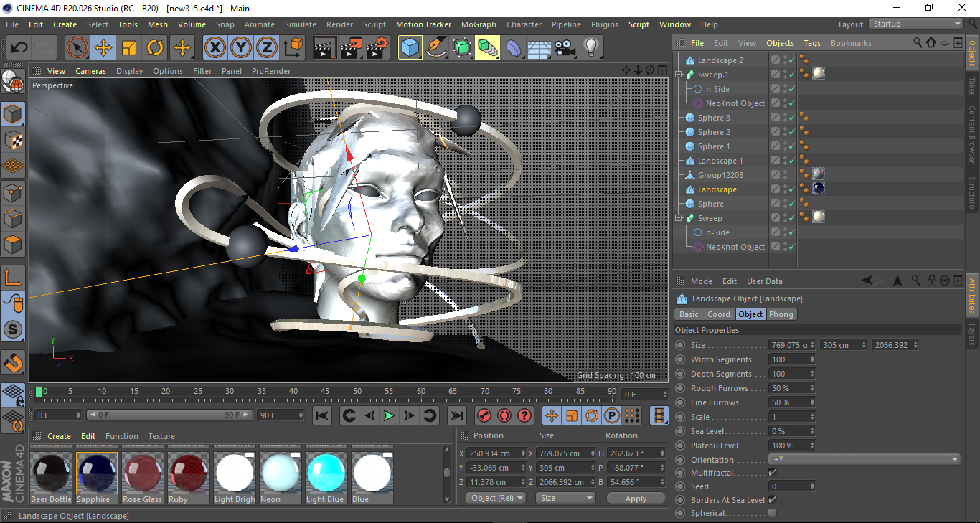The width and height of the screenshot is (980, 523).
Task: Select the NeoKnot Object under Sweep.1
Action: pos(735,103)
